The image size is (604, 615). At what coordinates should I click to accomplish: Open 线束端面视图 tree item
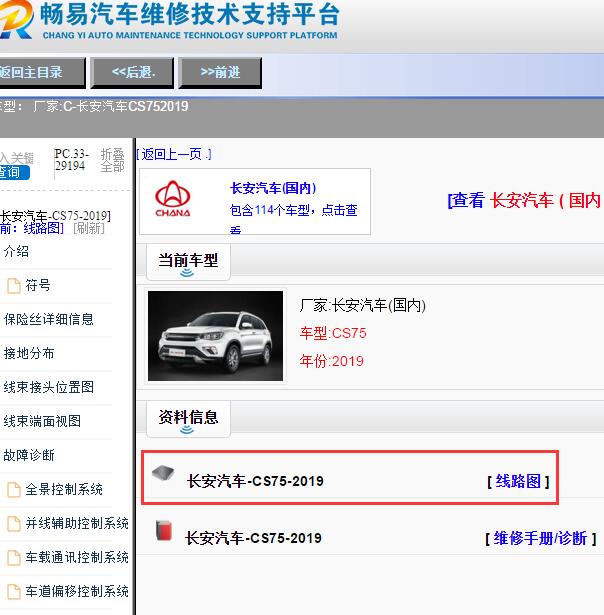(x=42, y=421)
